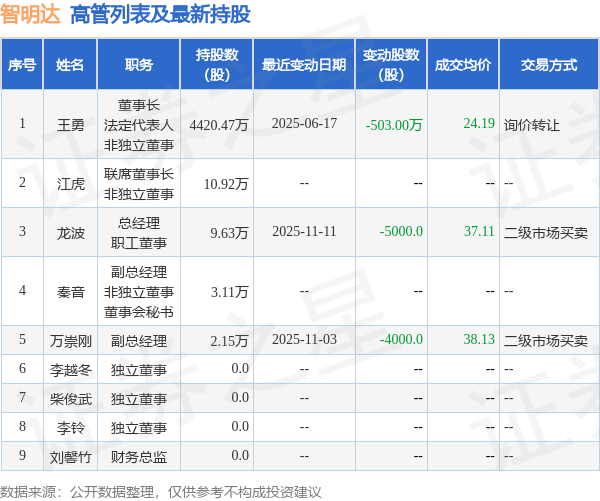This screenshot has width=600, height=501.
Task: Click 江虎's position 联席董事长
Action: (139, 174)
